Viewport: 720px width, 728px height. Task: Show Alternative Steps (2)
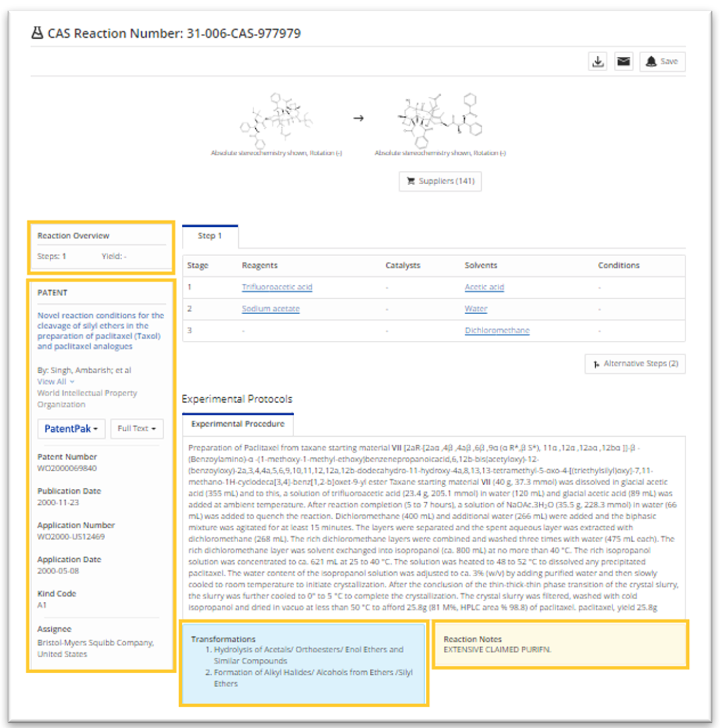click(x=635, y=364)
